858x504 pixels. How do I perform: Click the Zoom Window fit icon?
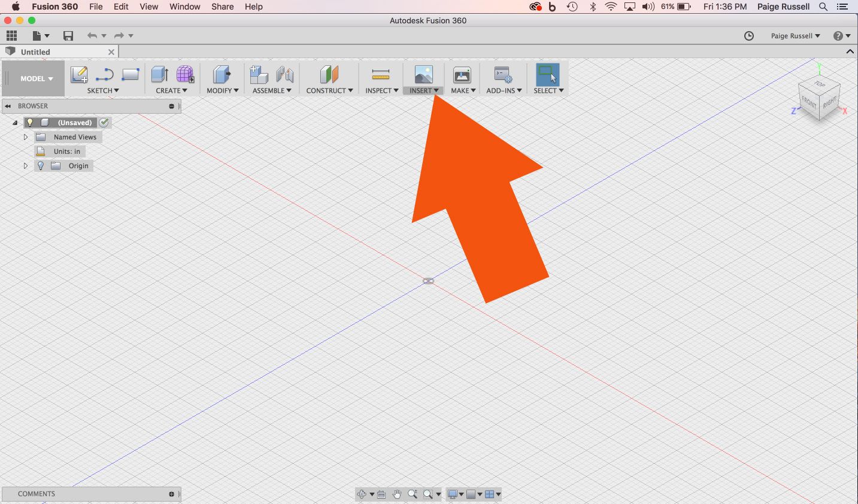click(428, 494)
